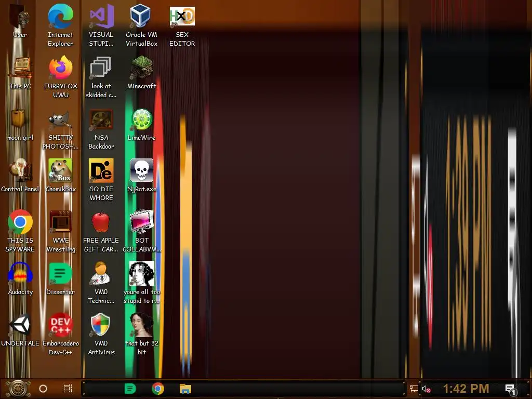Select the VM0 Antivirus shield icon
Image resolution: width=532 pixels, height=399 pixels.
coord(101,335)
